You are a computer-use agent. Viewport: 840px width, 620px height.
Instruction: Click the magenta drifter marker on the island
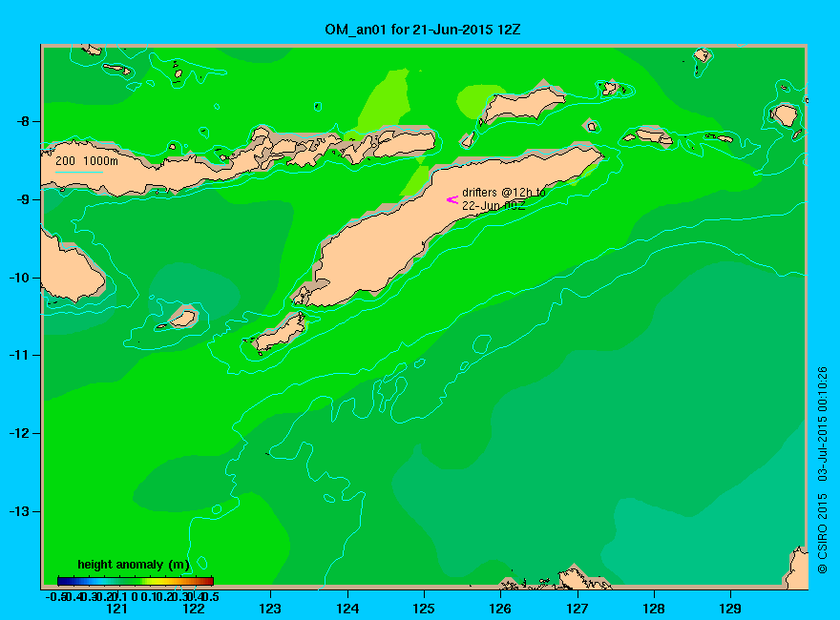pos(452,199)
